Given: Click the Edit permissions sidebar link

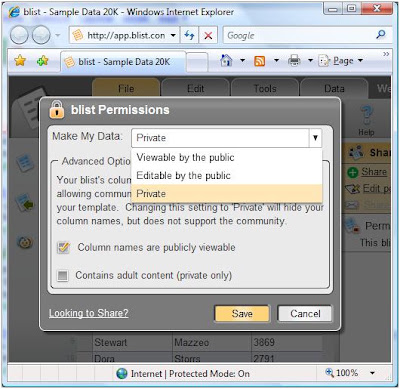Looking at the screenshot, I should point(376,189).
